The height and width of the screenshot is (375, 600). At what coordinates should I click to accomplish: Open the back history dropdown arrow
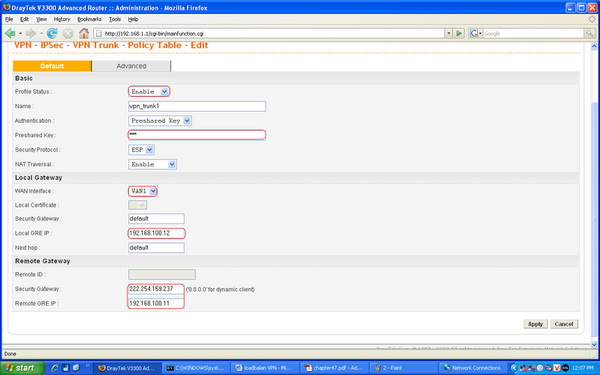pyautogui.click(x=20, y=34)
